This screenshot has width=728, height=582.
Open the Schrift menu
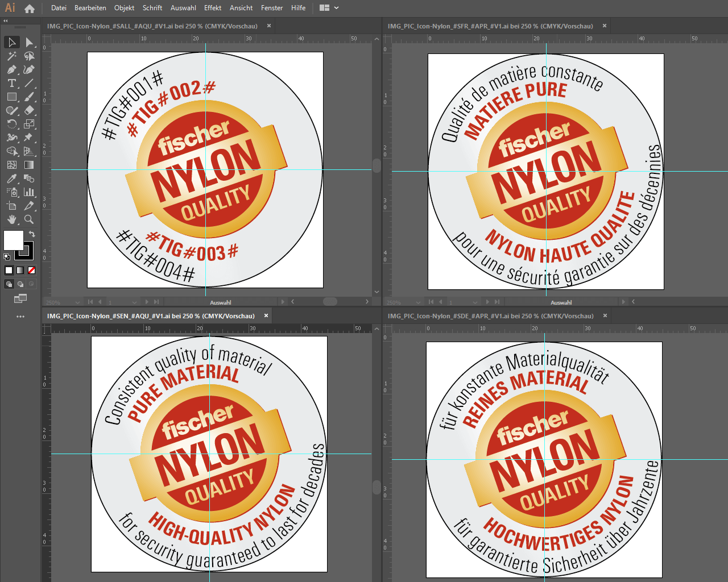point(152,8)
